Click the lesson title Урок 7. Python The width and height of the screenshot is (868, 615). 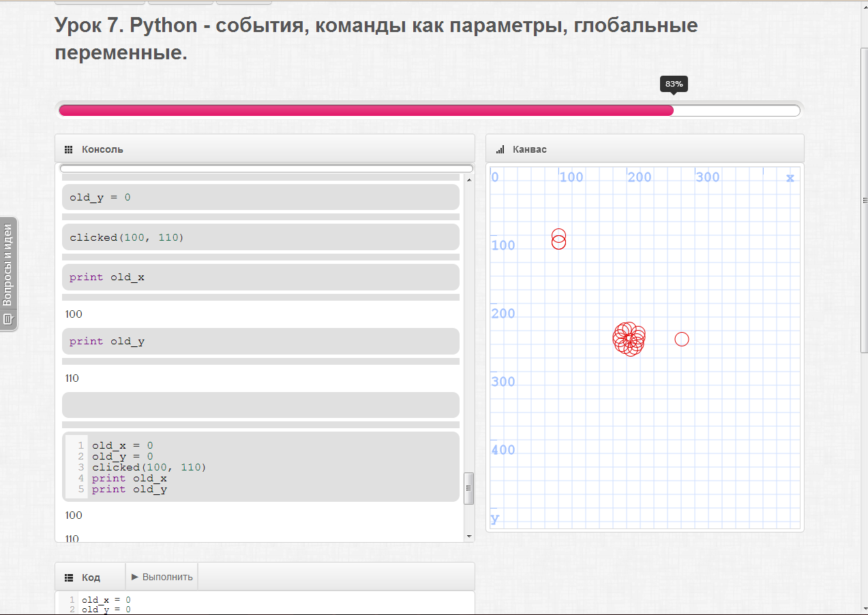376,38
